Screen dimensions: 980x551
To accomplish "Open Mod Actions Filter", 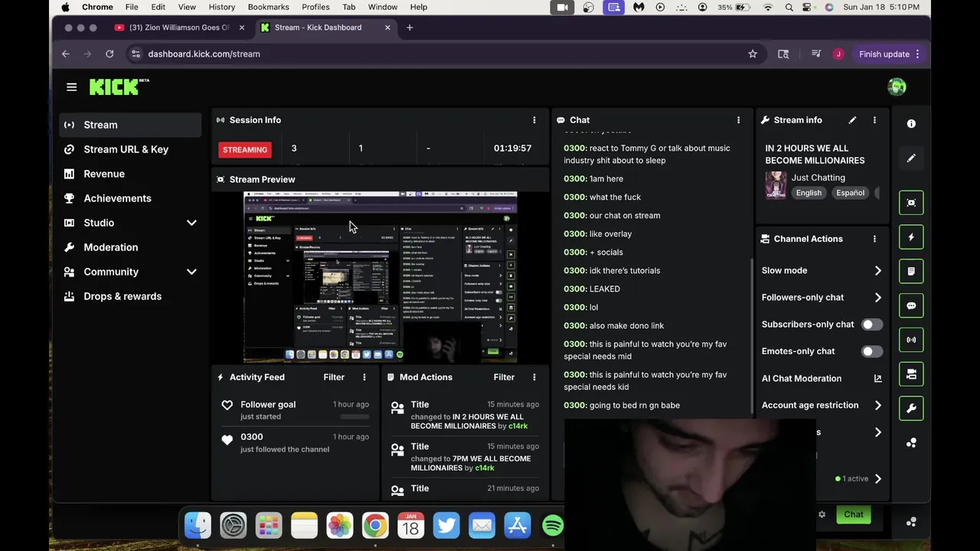I will 504,377.
